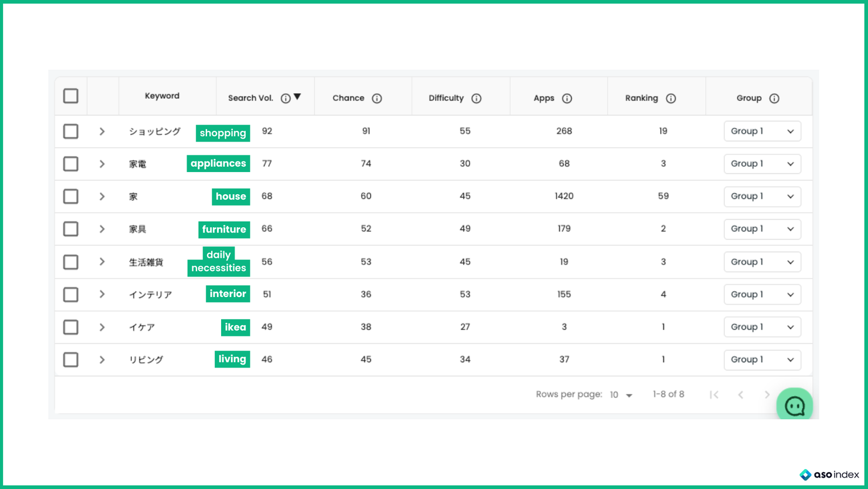Expand the リビング keyword row

point(102,359)
